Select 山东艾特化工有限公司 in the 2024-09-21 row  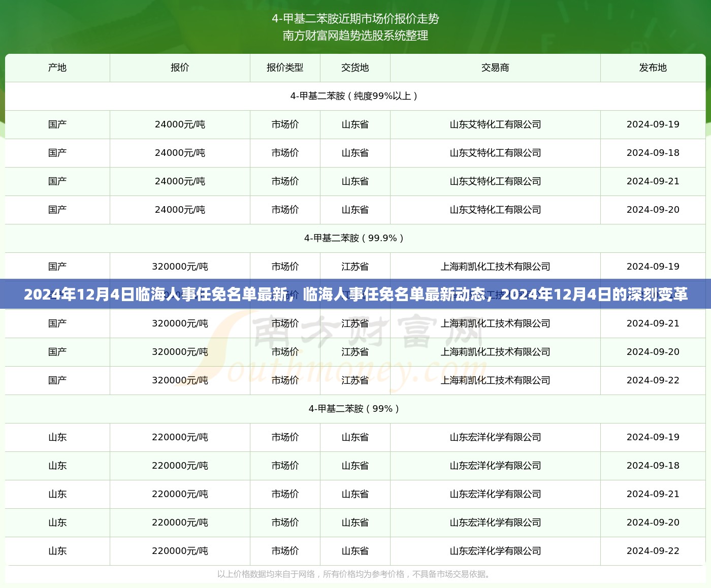click(x=495, y=181)
